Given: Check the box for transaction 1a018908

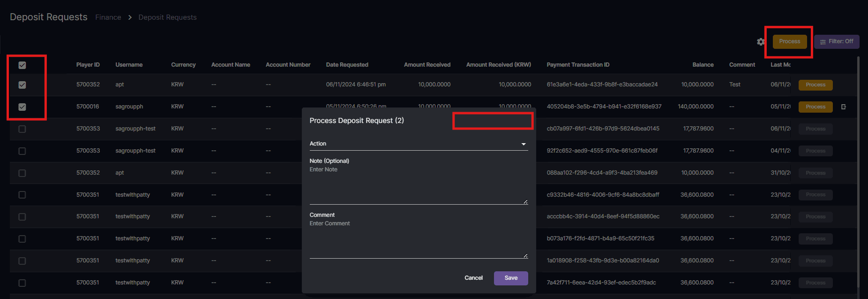Looking at the screenshot, I should pos(22,261).
